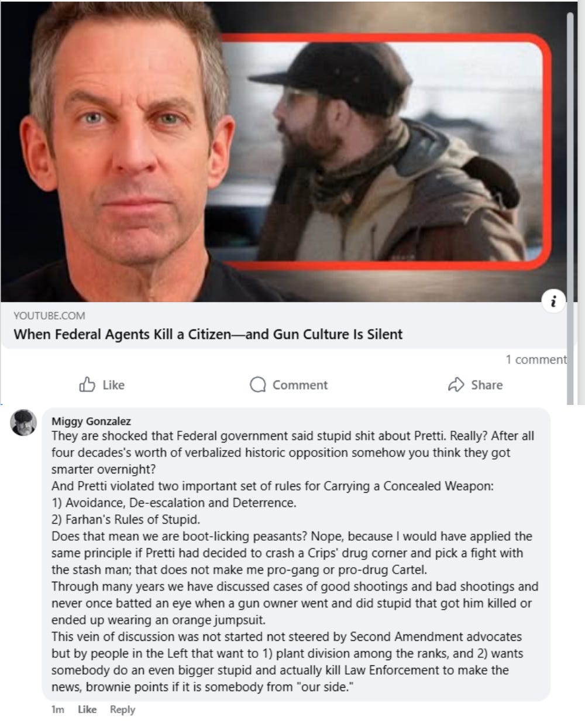Screen dimensions: 585x728
Task: Click the body text of Miggy's comment
Action: pos(295,562)
